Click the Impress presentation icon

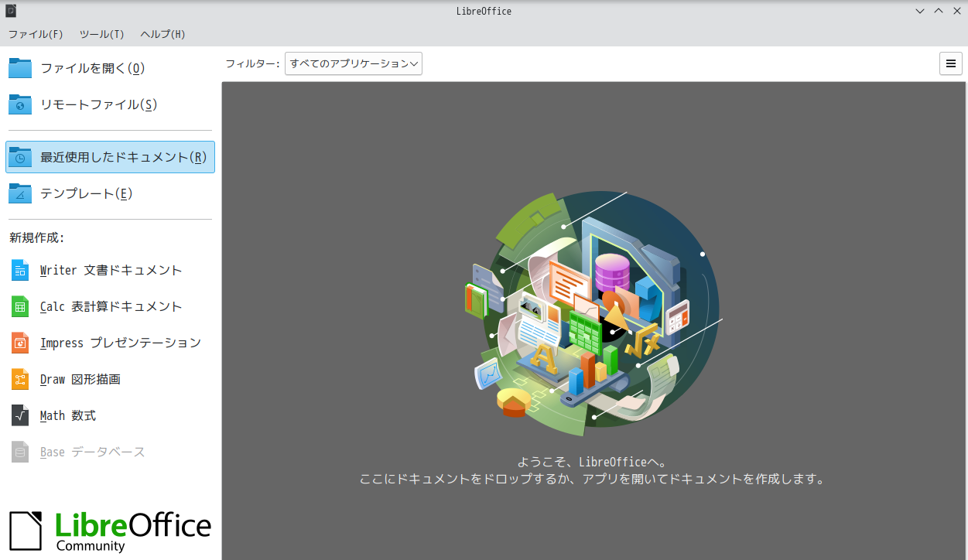[20, 343]
